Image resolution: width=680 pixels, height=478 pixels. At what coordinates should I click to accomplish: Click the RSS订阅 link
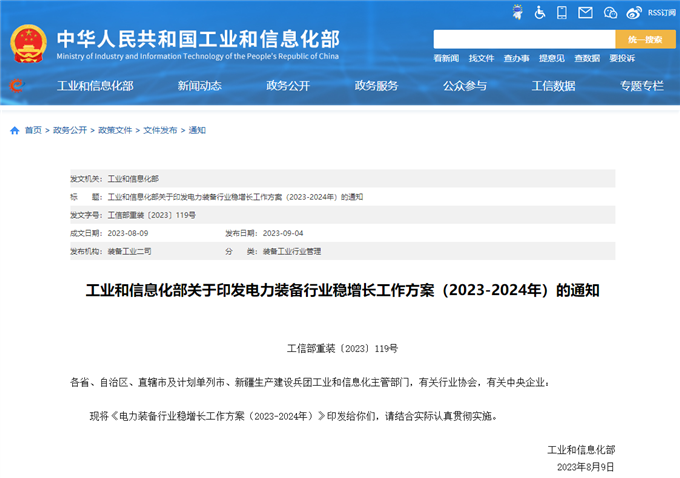(662, 13)
